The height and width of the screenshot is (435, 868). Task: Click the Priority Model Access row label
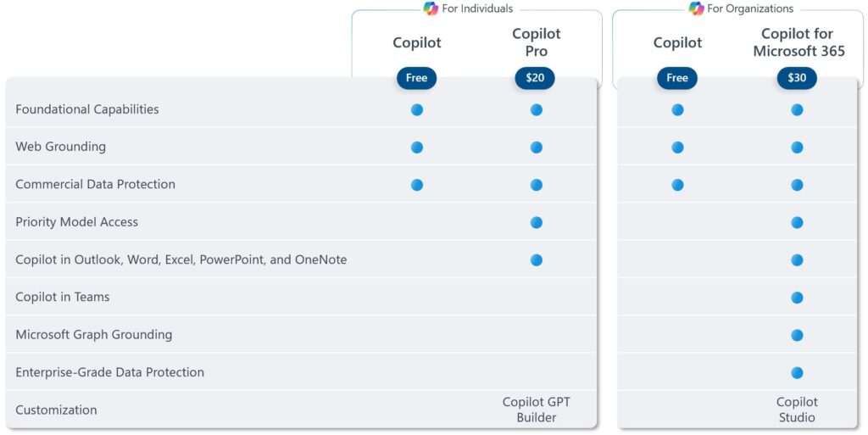click(x=76, y=222)
